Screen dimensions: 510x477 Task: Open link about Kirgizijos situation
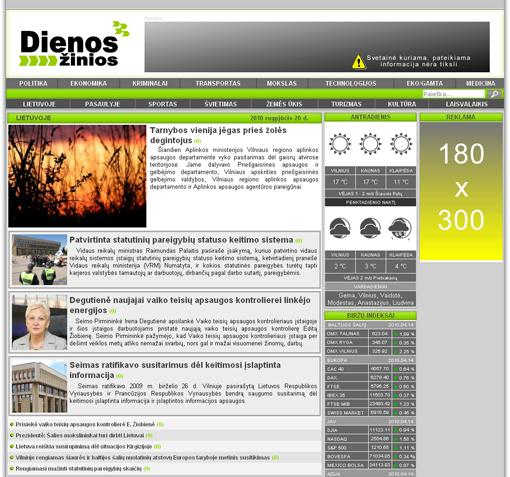point(84,446)
